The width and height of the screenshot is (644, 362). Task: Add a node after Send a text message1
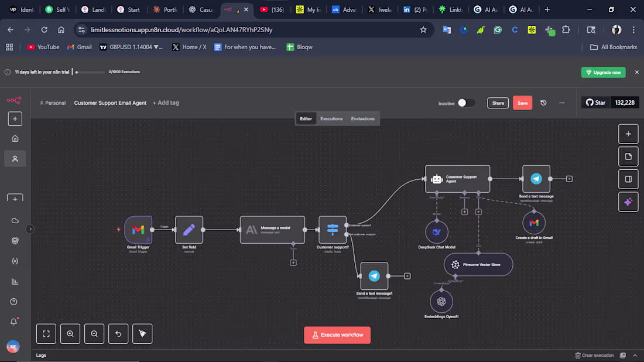(x=407, y=276)
